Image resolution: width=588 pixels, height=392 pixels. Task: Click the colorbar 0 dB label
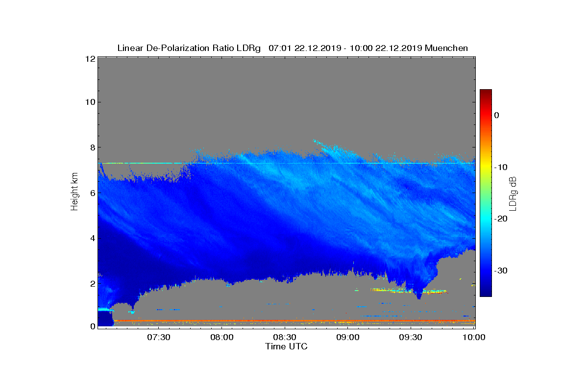497,115
